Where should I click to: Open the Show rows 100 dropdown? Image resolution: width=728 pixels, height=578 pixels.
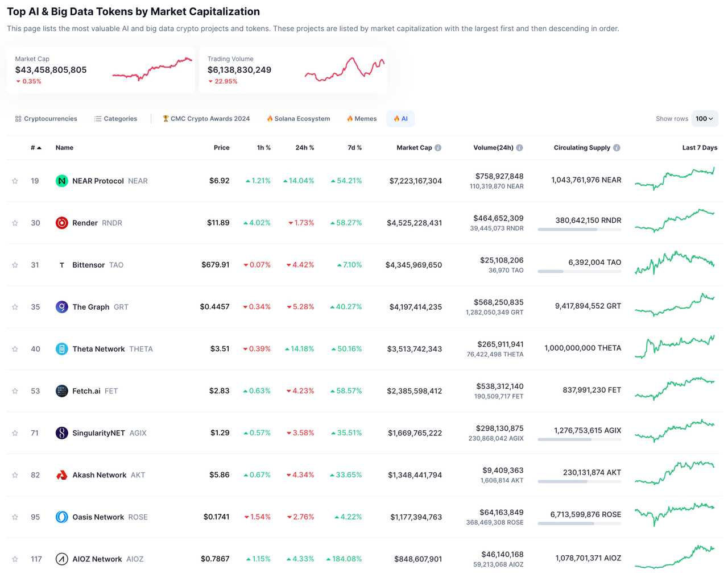click(704, 119)
